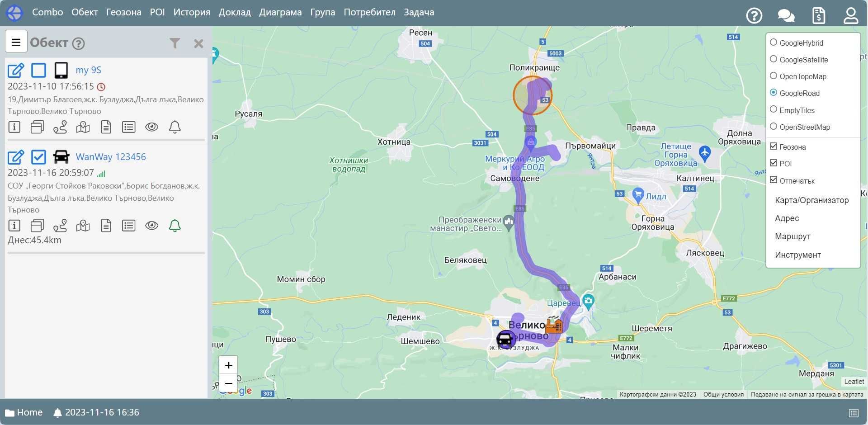Edit the WanWay 123456 object
Image resolution: width=868 pixels, height=425 pixels.
coord(16,157)
